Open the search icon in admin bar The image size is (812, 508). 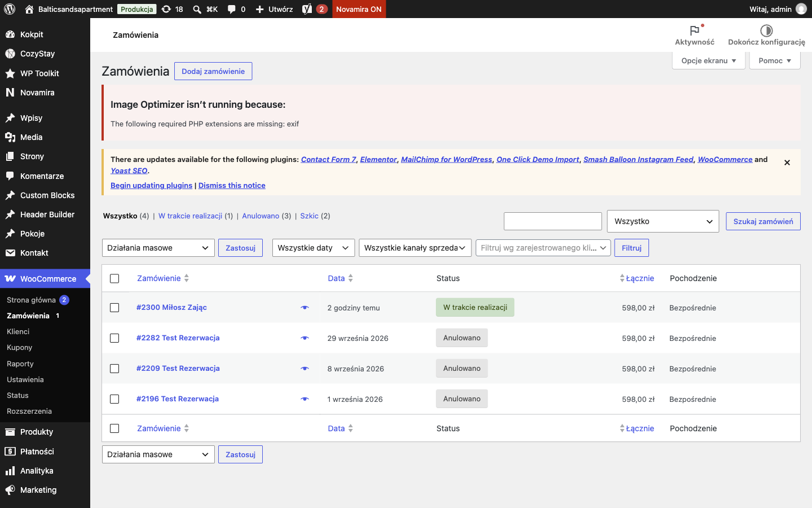pos(197,9)
